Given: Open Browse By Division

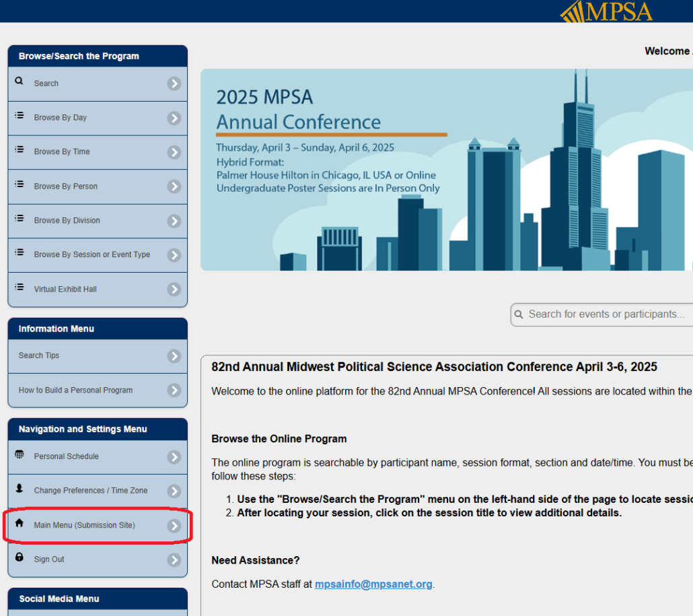Looking at the screenshot, I should 98,221.
